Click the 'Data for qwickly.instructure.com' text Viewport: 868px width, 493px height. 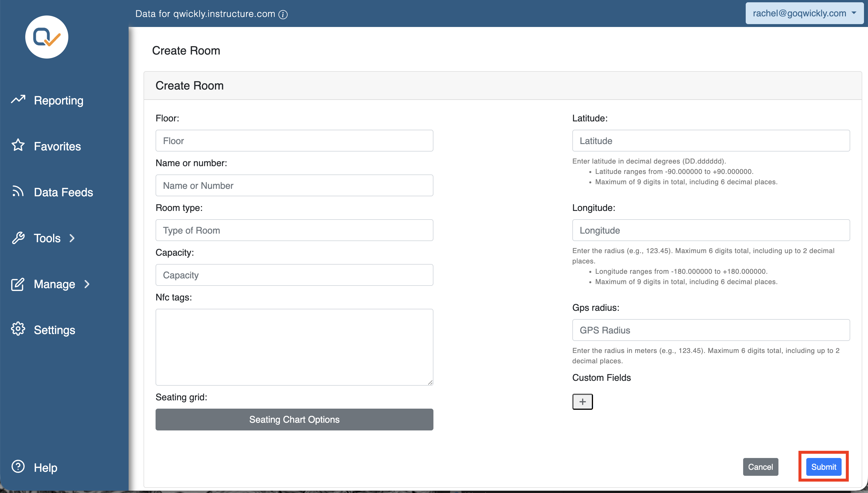click(x=205, y=13)
